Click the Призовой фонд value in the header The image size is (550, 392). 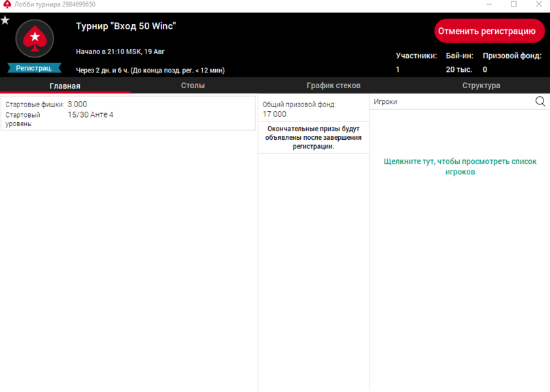[x=485, y=69]
